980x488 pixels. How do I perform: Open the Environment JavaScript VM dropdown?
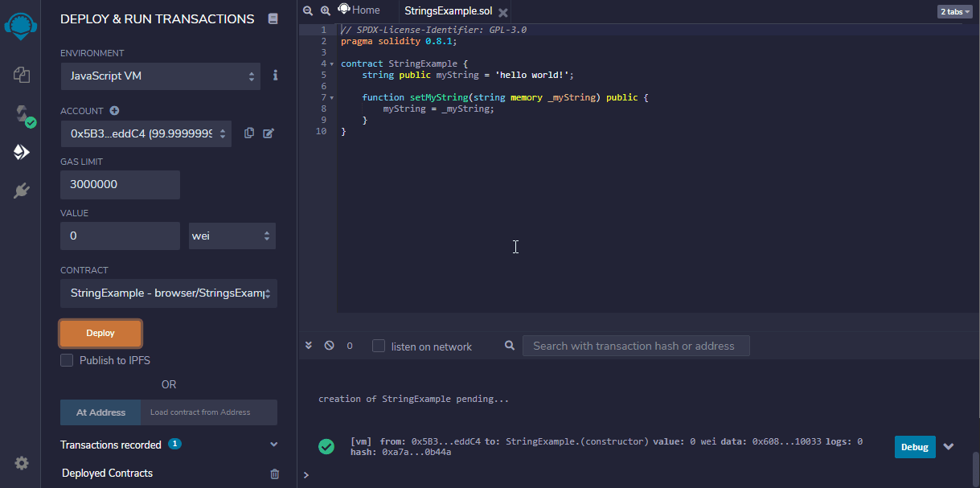(161, 76)
